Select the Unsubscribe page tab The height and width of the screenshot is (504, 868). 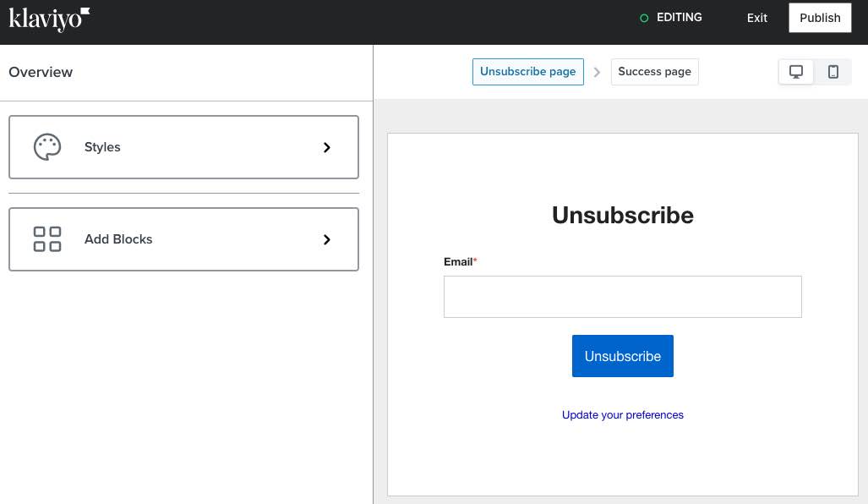point(527,72)
